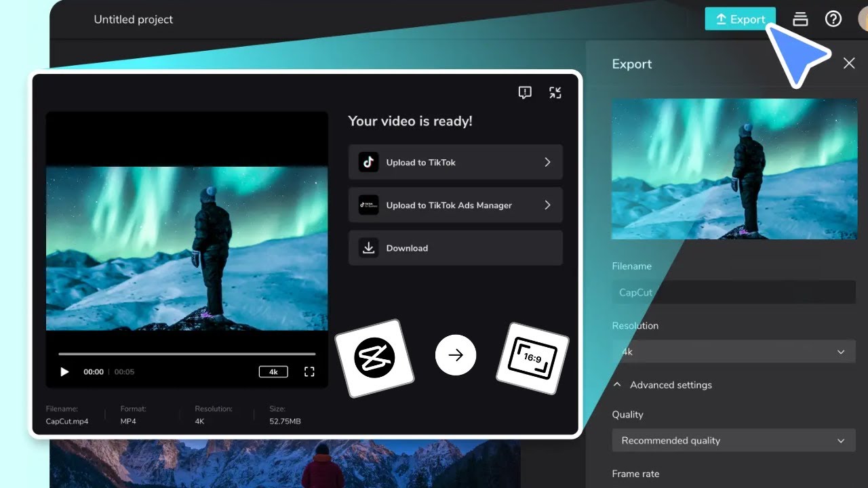
Task: Open the help question mark icon
Action: [x=833, y=19]
